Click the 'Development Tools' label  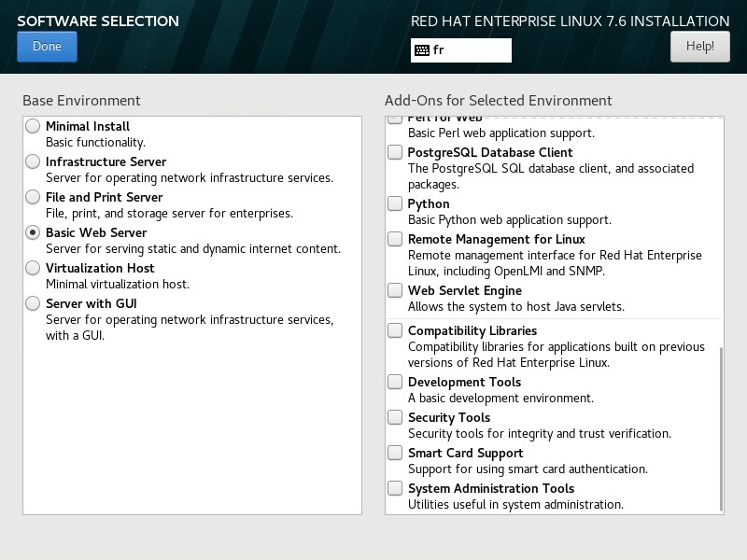pyautogui.click(x=464, y=382)
